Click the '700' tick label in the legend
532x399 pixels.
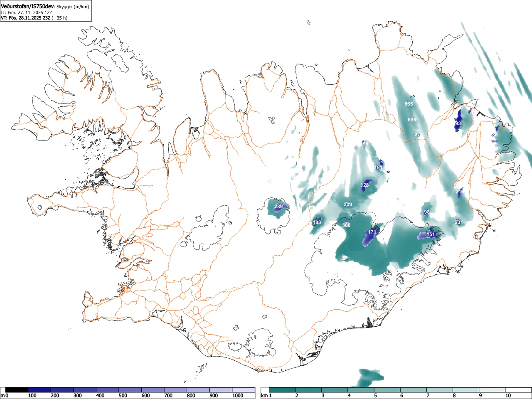tap(168, 396)
